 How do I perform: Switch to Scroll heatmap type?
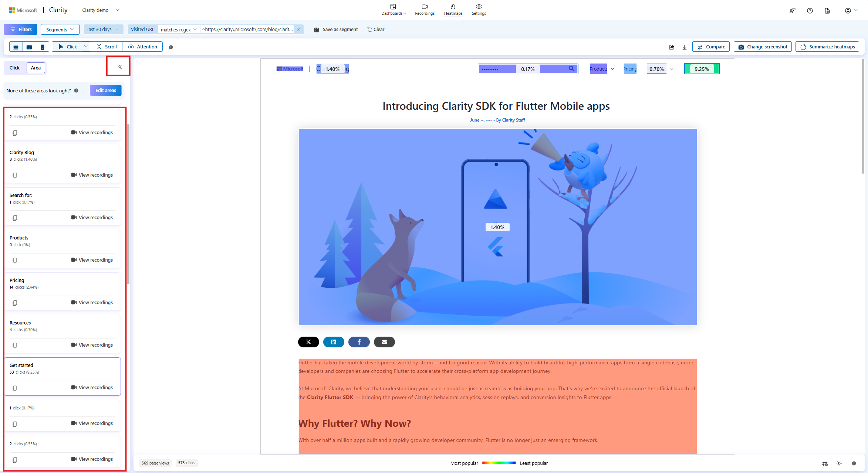[107, 47]
